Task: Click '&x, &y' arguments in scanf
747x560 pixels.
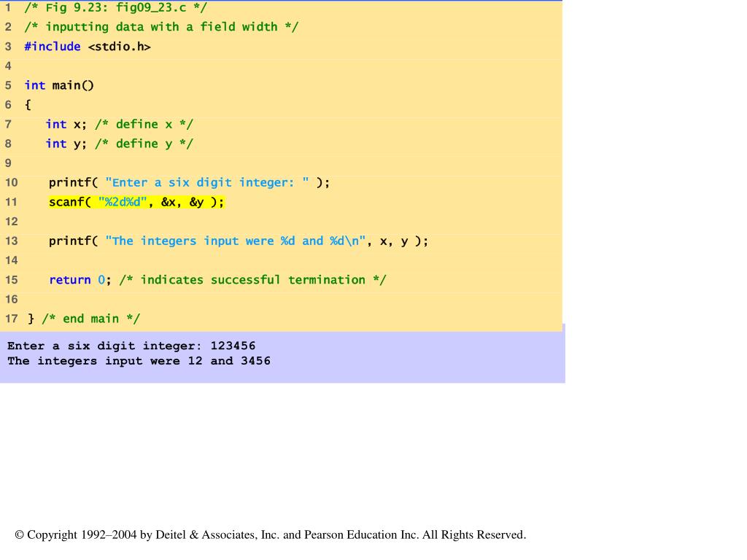Action: (x=182, y=202)
